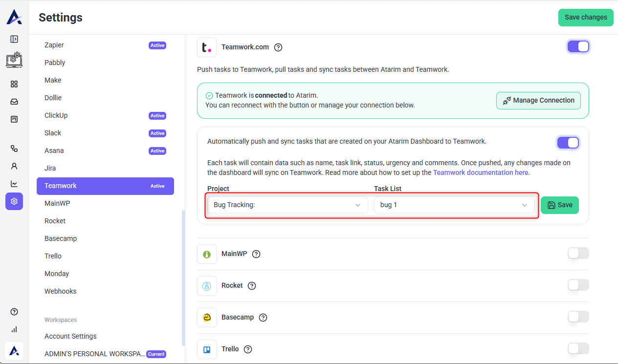Click the Teamwork.com logo icon
The height and width of the screenshot is (364, 618).
(207, 47)
